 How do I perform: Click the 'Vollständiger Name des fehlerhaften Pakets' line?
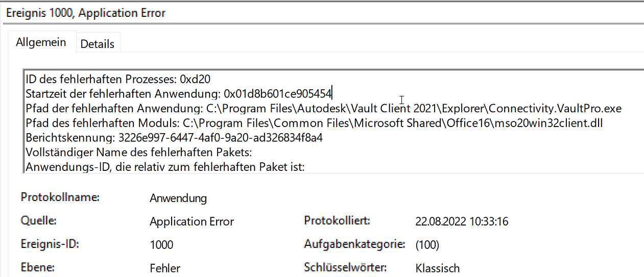[139, 152]
